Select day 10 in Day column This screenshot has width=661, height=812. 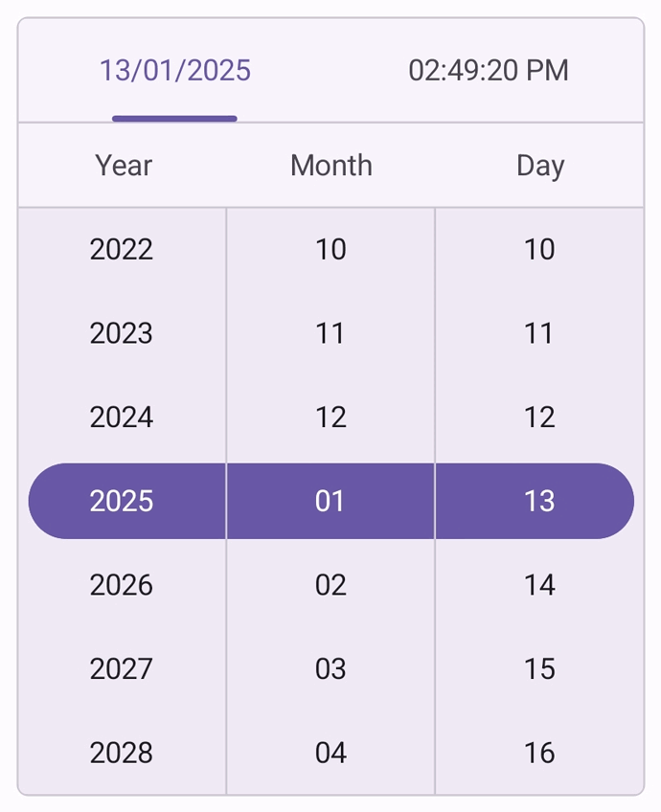(x=539, y=250)
